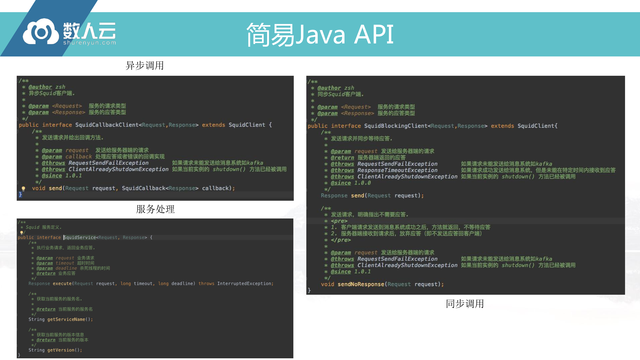
Task: Select the 异步调用 caption
Action: point(144,65)
